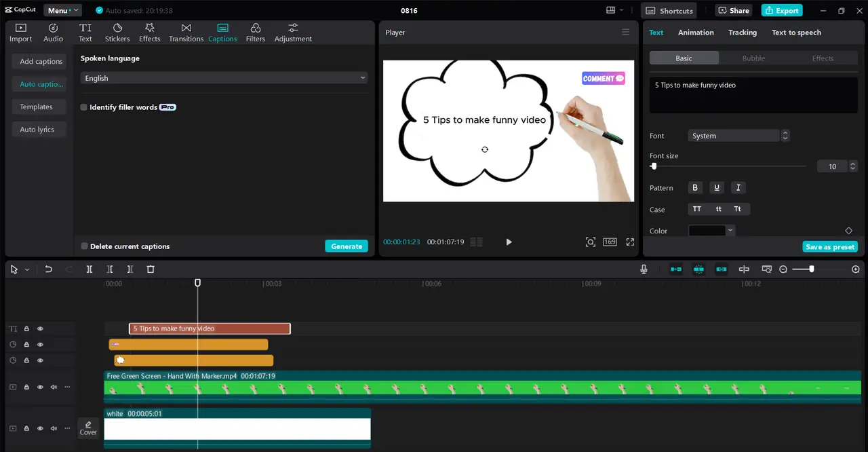Play the video in the Player panel

tap(508, 242)
